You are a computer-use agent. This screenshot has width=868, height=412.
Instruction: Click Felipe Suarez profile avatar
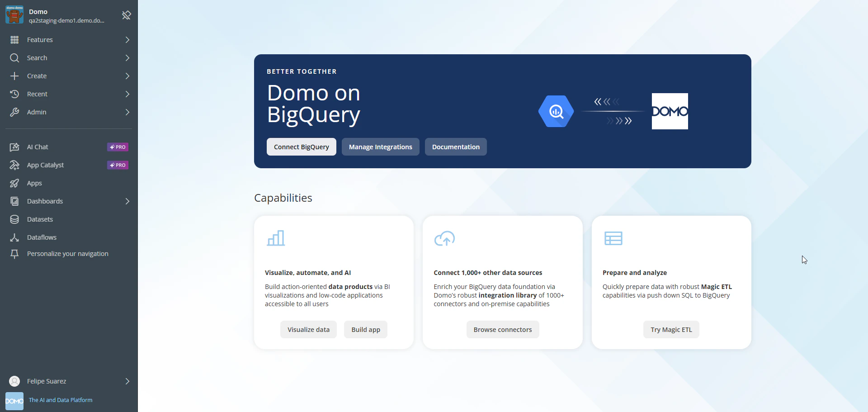coord(14,381)
